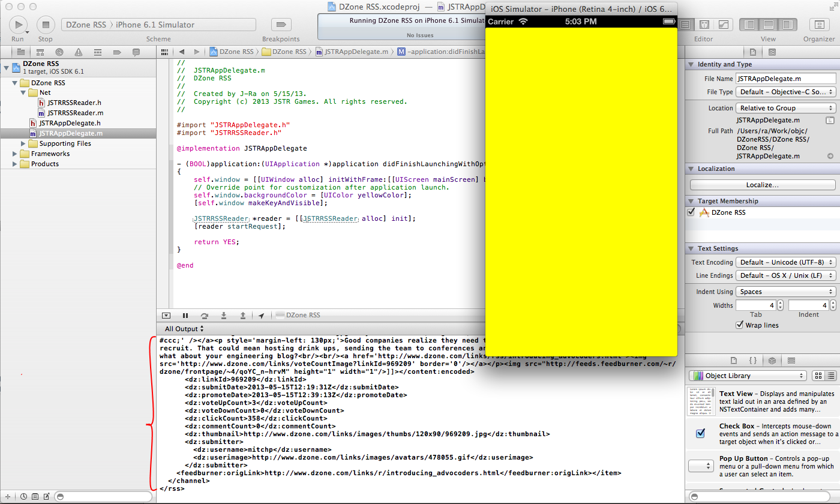Toggle the utilities right pane view
The image size is (840, 504).
pos(787,25)
